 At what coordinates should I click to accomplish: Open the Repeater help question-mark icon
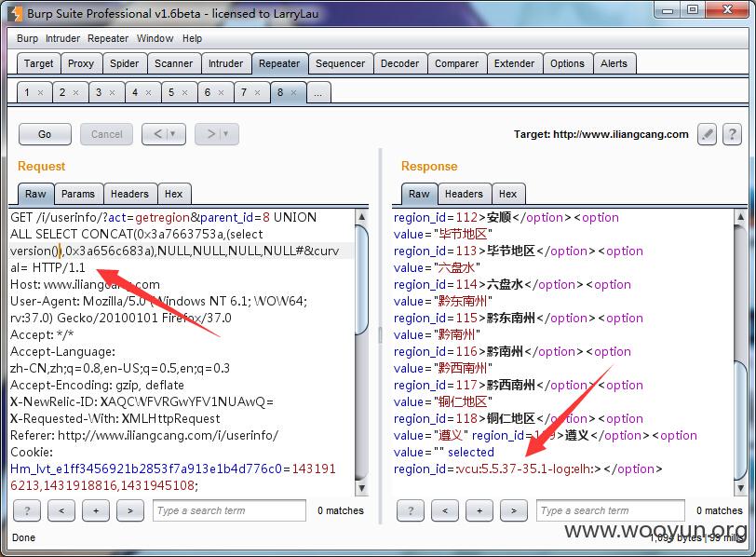coord(732,134)
